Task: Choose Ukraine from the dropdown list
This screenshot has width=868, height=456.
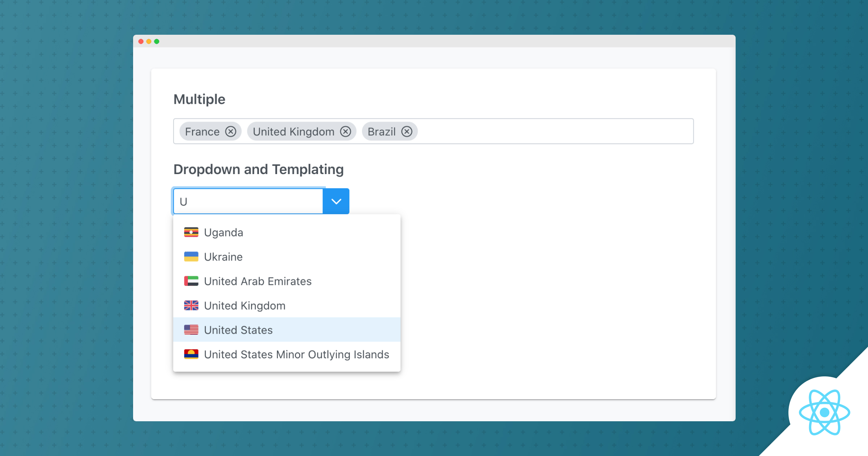Action: click(x=224, y=257)
